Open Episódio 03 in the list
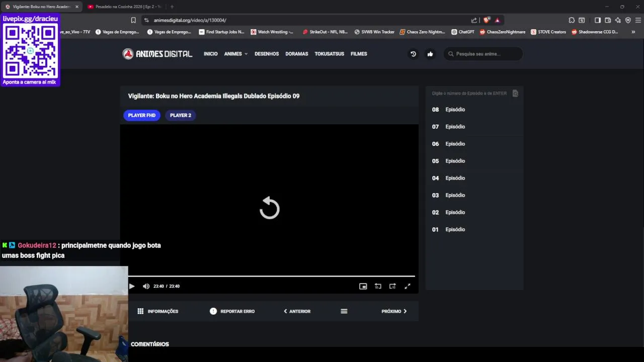Image resolution: width=644 pixels, height=362 pixels. pyautogui.click(x=474, y=195)
